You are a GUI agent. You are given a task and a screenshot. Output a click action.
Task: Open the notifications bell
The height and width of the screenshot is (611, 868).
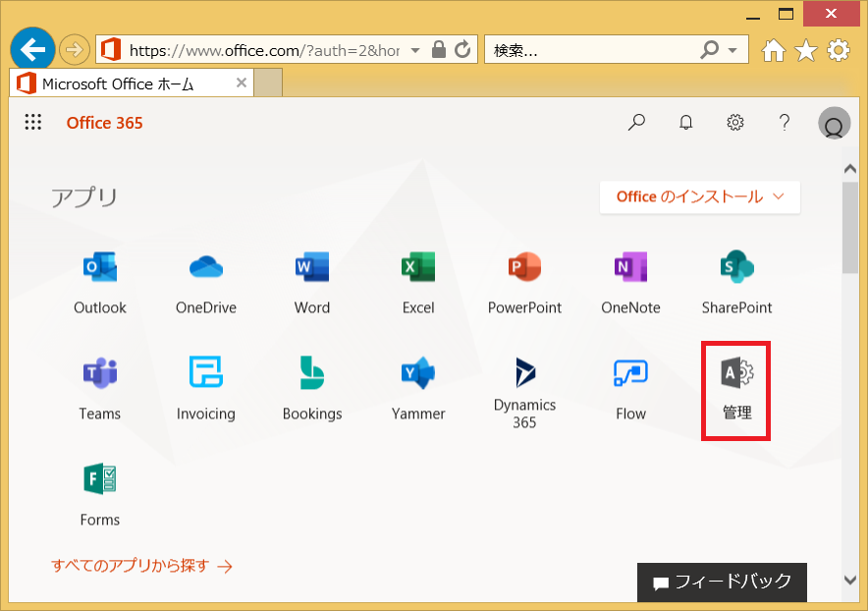click(x=686, y=122)
